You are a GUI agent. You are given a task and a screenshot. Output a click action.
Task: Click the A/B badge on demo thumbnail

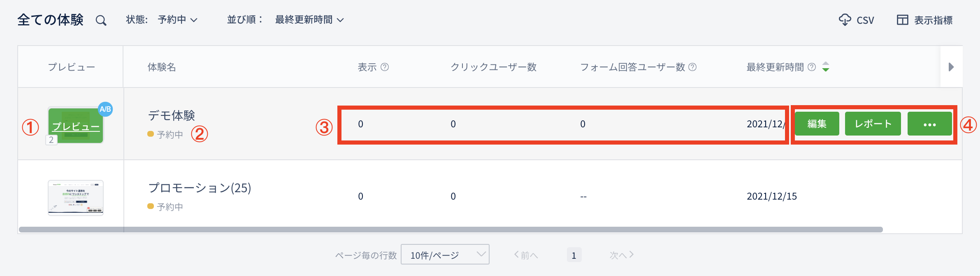click(105, 109)
